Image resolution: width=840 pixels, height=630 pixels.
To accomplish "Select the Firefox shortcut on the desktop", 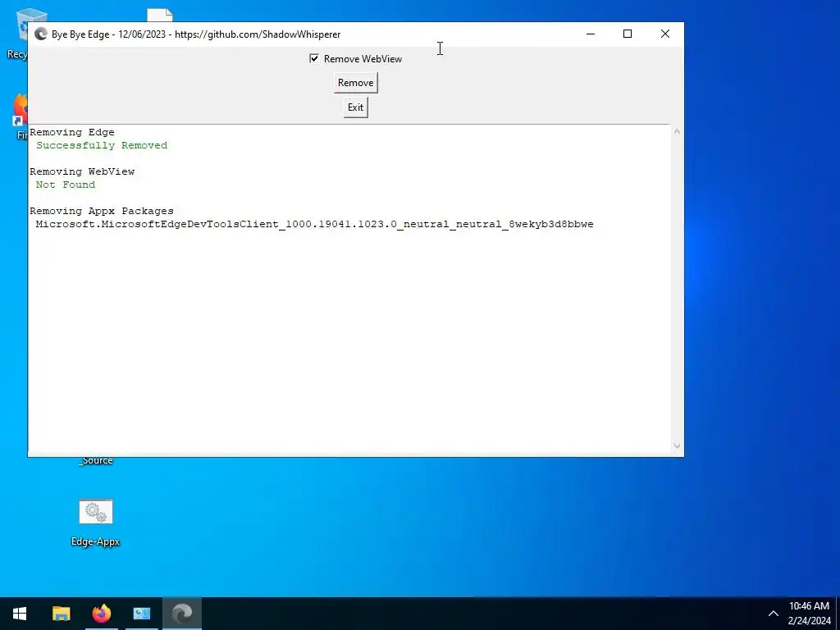I will click(x=21, y=116).
